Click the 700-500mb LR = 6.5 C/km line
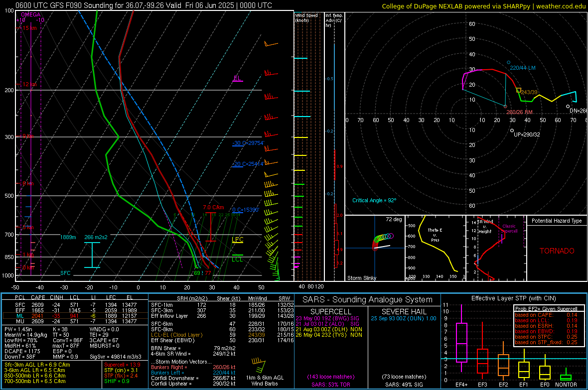 35,382
